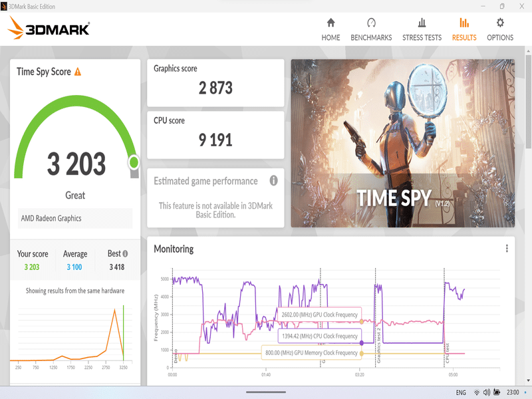Screen dimensions: 532x399
Task: Switch to the Stress Tests tab
Action: pos(422,29)
